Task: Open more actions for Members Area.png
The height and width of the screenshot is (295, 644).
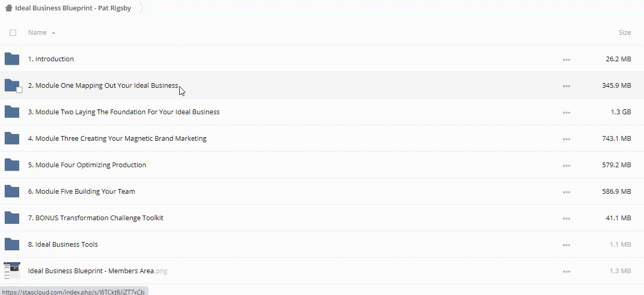Action: click(566, 272)
